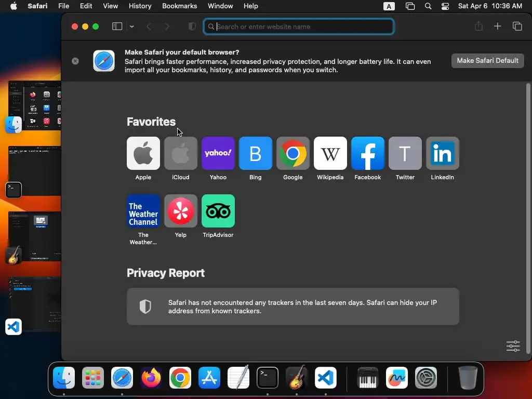Open the Yahoo favorite
This screenshot has height=399, width=532.
click(218, 153)
